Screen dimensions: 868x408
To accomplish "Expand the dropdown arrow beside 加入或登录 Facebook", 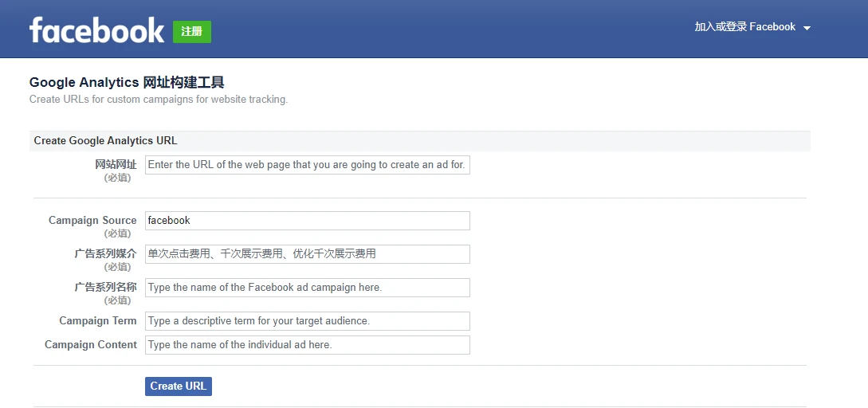I will point(807,28).
